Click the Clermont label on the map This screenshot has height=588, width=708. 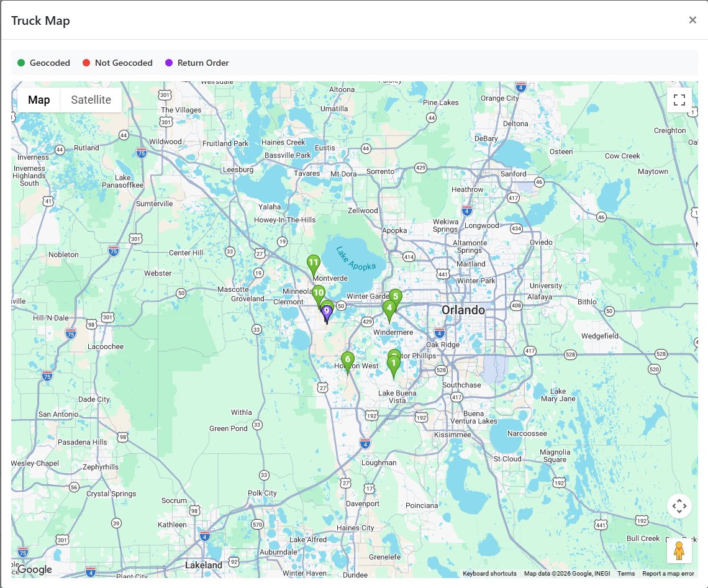[288, 302]
